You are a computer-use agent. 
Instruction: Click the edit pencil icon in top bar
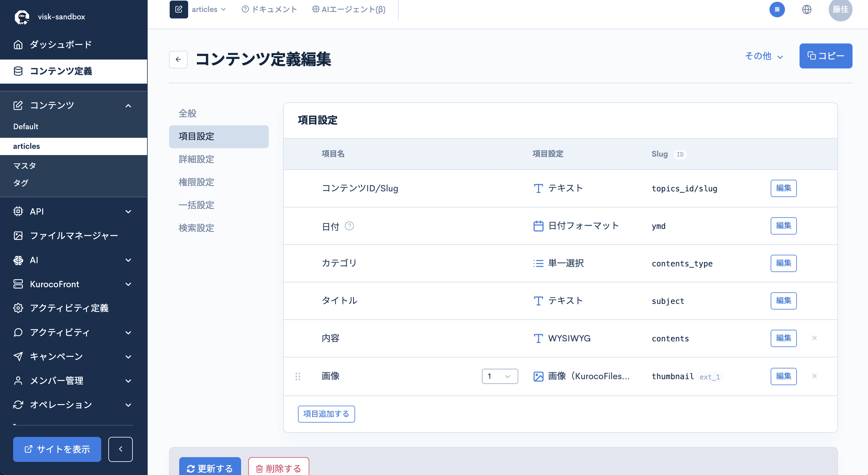[179, 10]
